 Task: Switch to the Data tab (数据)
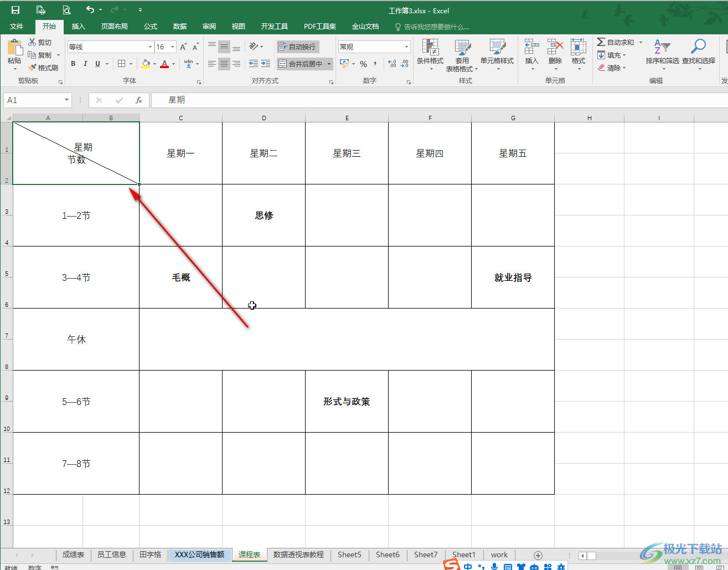(180, 26)
